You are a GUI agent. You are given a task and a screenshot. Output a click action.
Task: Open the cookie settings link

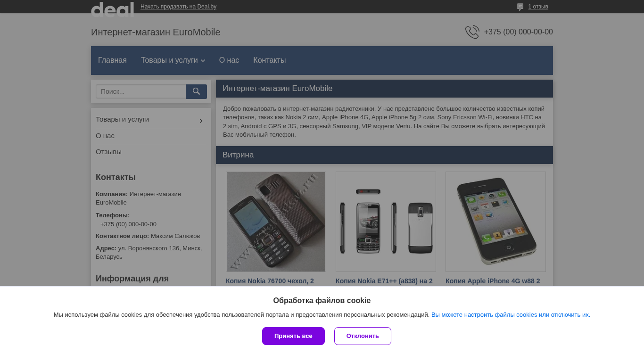[x=511, y=315]
